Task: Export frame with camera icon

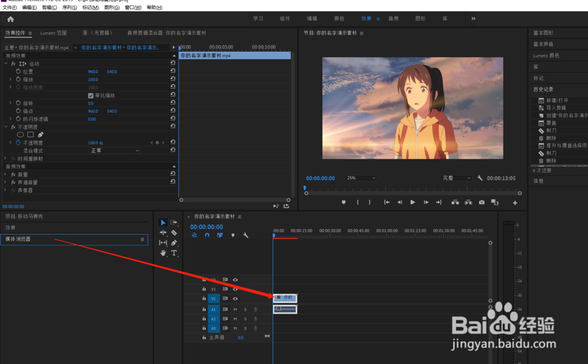Action: [x=482, y=202]
